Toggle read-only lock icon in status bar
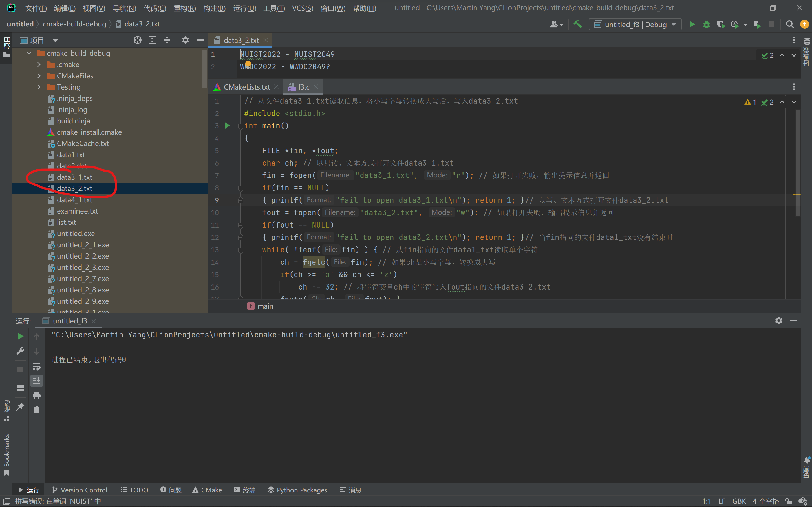The width and height of the screenshot is (812, 507). click(x=789, y=501)
